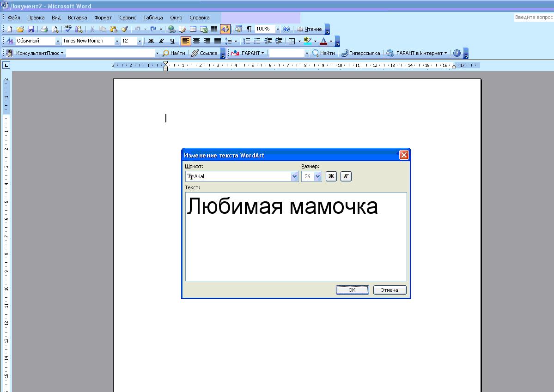Viewport: 554px width, 392px height.
Task: Click the Print icon in the Standard toolbar
Action: (44, 29)
